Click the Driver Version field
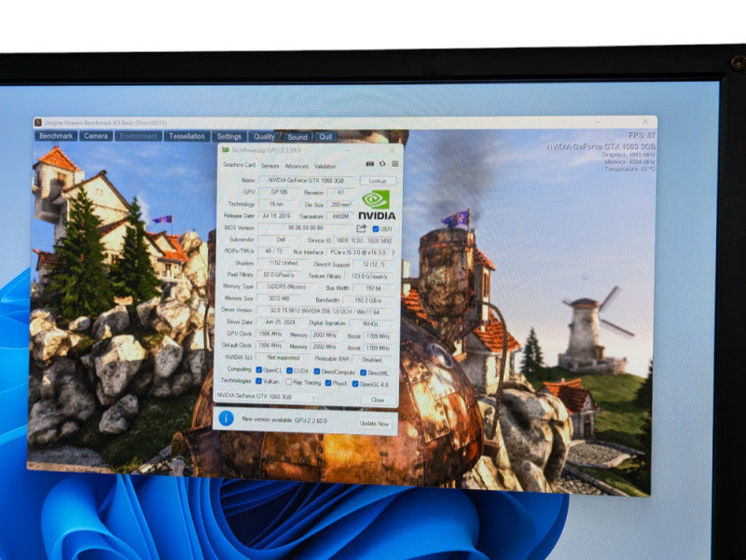The image size is (746, 560). [325, 311]
